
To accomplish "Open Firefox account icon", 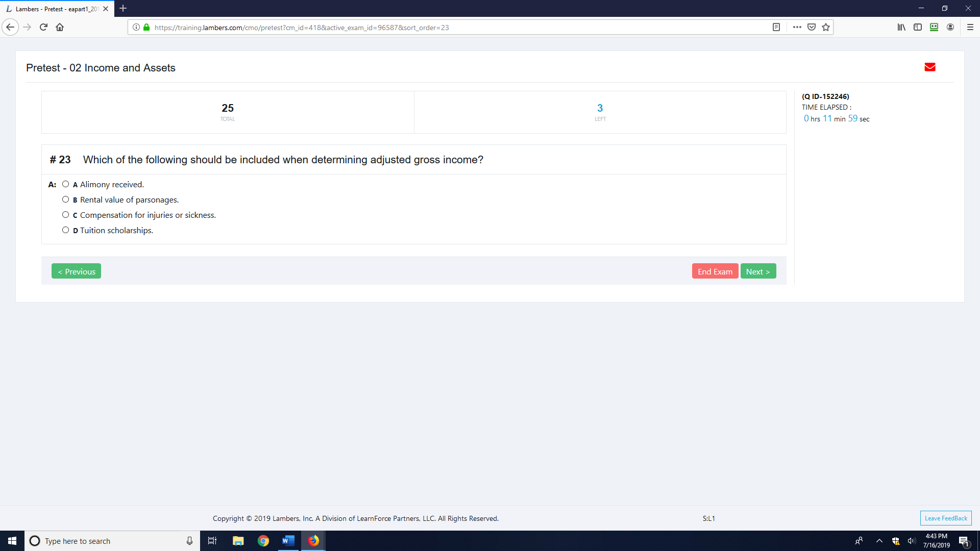I will tap(950, 28).
